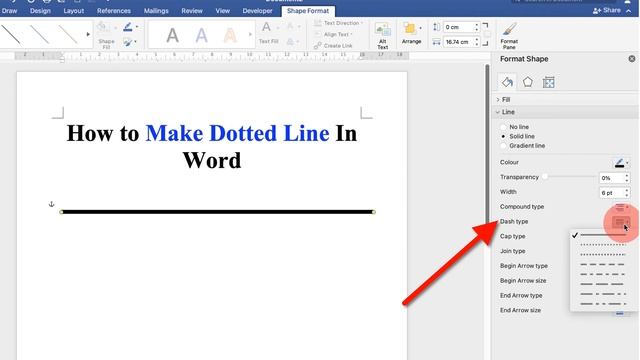640x360 pixels.
Task: Select the Gradient line radio button
Action: (x=503, y=146)
